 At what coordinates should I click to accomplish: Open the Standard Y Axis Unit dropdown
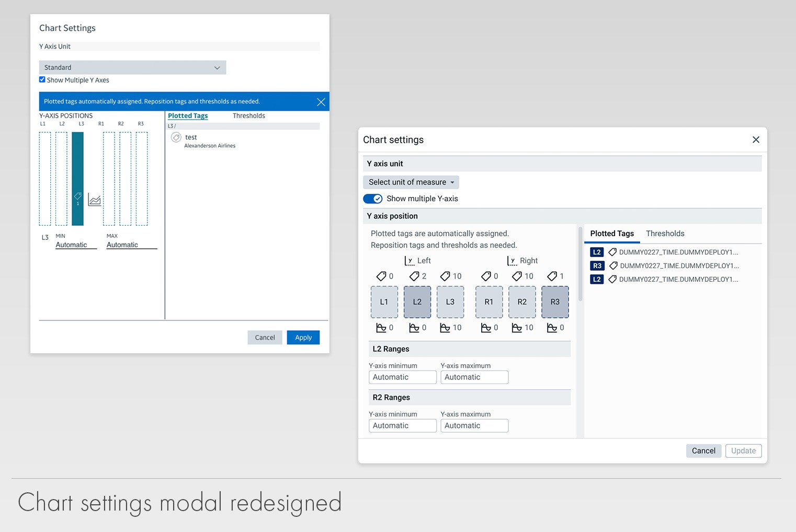(x=132, y=67)
